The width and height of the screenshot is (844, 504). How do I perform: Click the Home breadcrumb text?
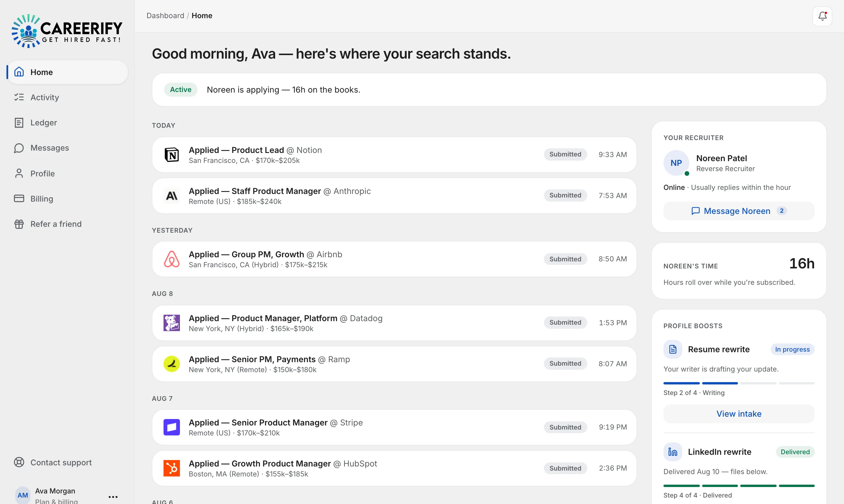pyautogui.click(x=202, y=16)
